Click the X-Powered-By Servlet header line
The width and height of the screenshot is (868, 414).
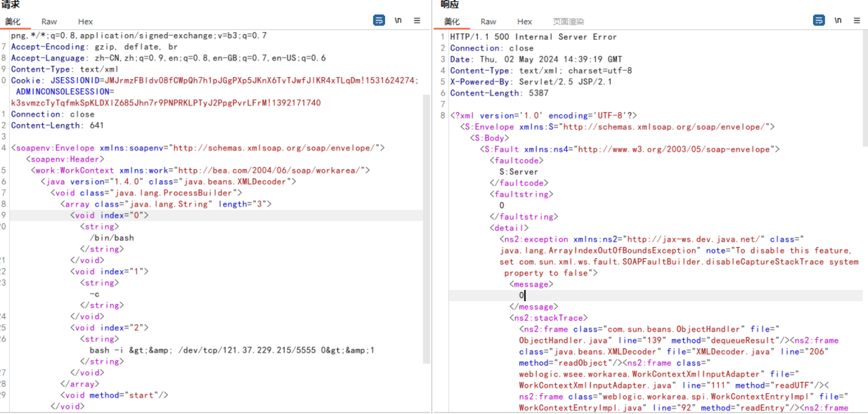[x=531, y=81]
